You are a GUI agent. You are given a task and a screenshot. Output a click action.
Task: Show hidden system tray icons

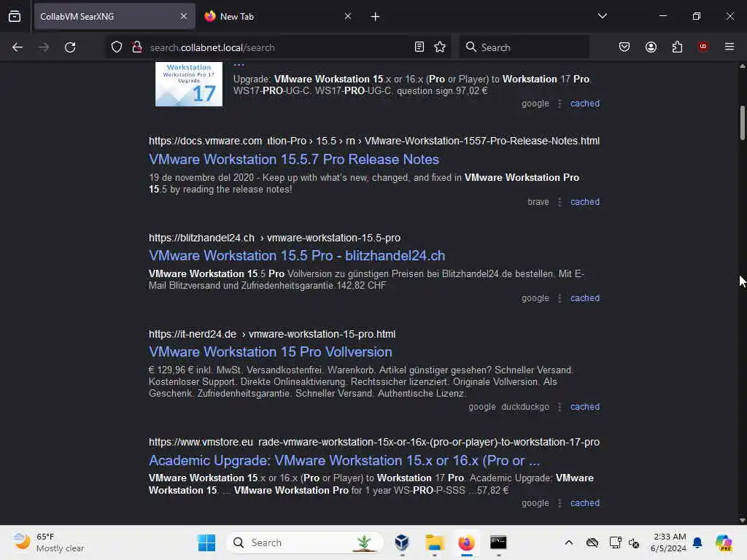click(x=569, y=542)
